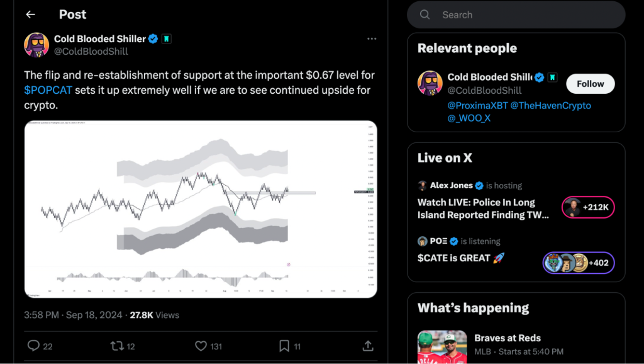Open the post's more options menu
Image resolution: width=644 pixels, height=364 pixels.
pos(372,39)
